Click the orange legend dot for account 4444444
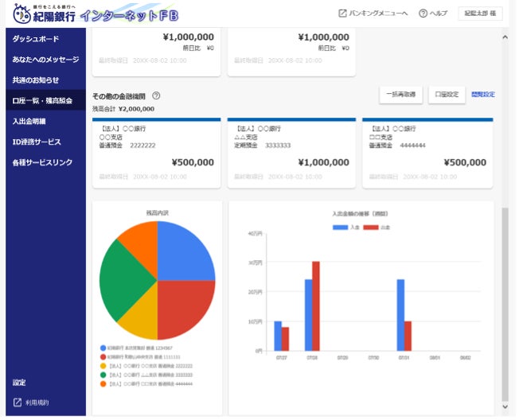519x420 pixels. (x=103, y=383)
